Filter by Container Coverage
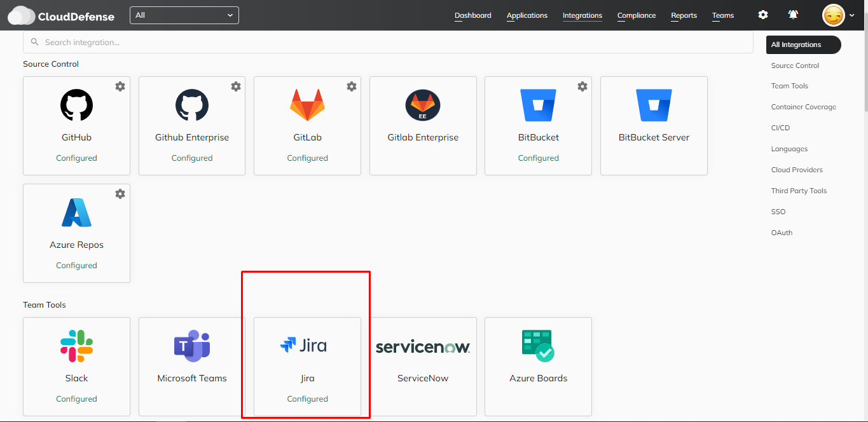 pyautogui.click(x=804, y=107)
